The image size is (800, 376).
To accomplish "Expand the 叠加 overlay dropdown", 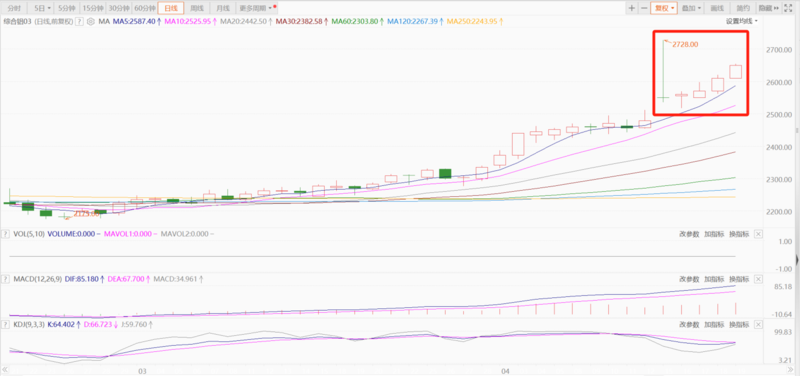I will (691, 8).
